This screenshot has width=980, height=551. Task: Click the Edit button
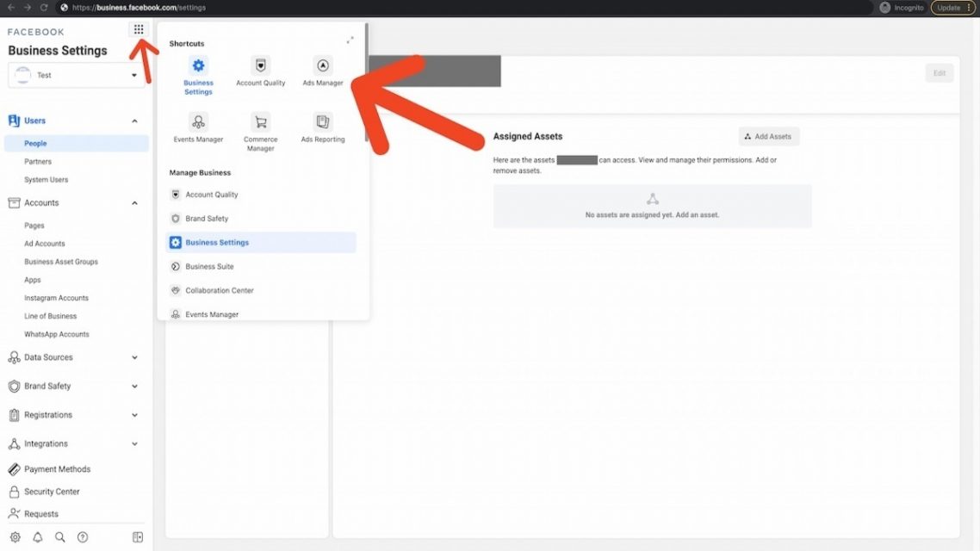939,73
